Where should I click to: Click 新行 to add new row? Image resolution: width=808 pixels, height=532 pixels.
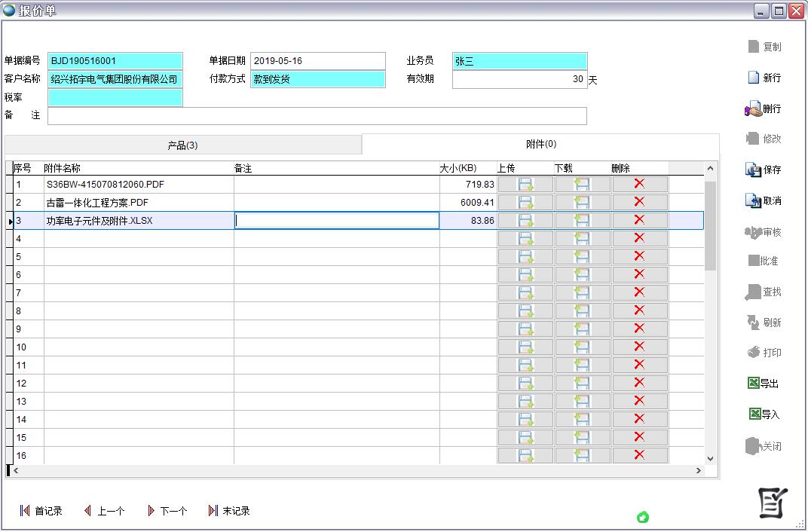[763, 78]
